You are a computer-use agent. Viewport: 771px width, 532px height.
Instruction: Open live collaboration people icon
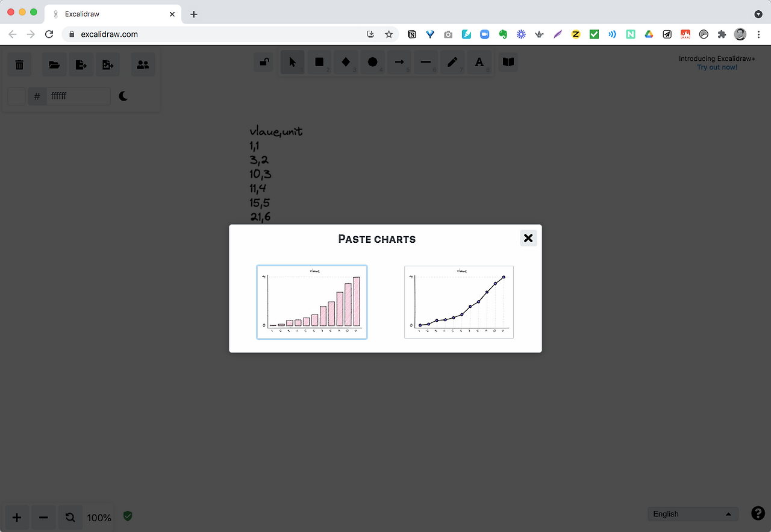point(143,64)
